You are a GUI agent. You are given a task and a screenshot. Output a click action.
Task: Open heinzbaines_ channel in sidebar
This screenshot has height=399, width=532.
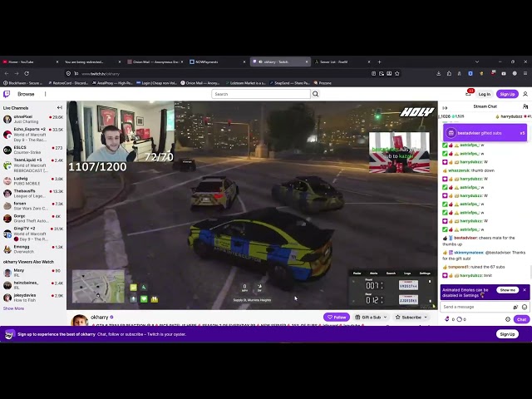point(33,285)
